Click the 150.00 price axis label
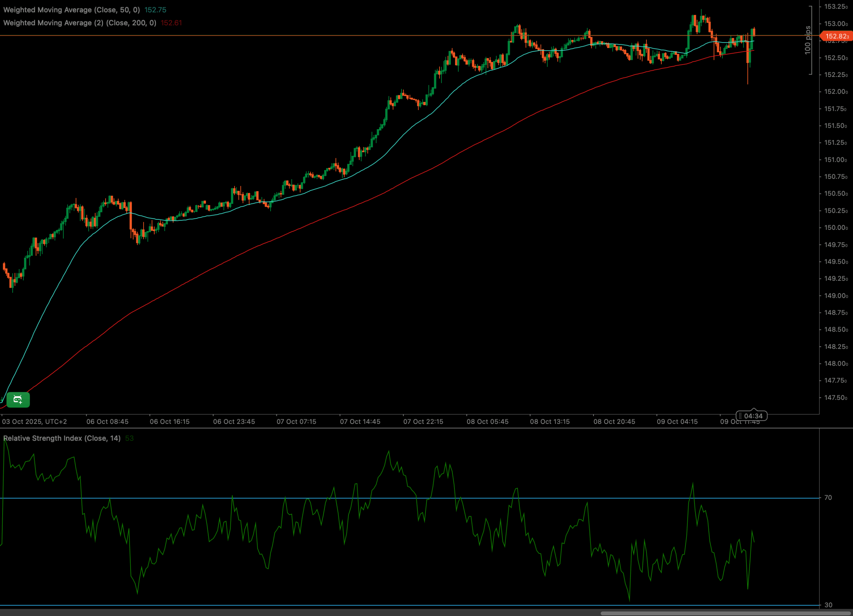This screenshot has width=853, height=616. click(835, 228)
